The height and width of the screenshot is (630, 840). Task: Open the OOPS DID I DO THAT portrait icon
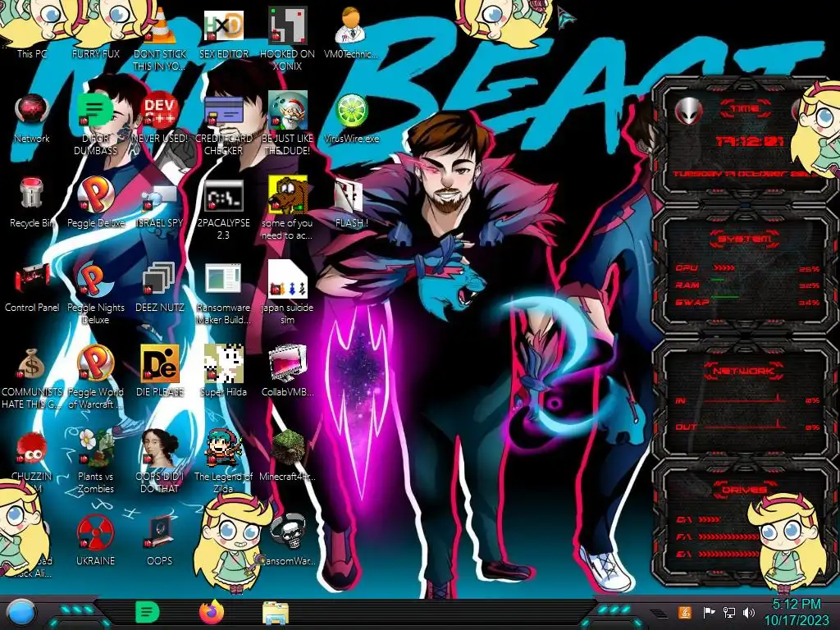pos(160,462)
